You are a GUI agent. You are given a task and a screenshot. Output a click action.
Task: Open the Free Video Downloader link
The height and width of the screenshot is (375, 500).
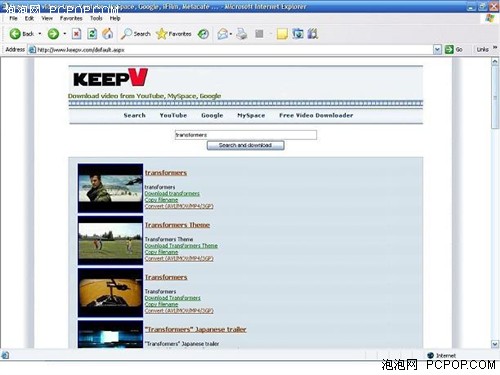(316, 115)
